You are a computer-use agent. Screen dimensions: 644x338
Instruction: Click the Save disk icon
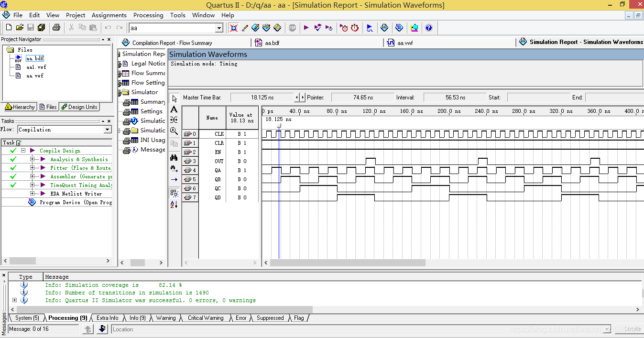tap(30, 28)
